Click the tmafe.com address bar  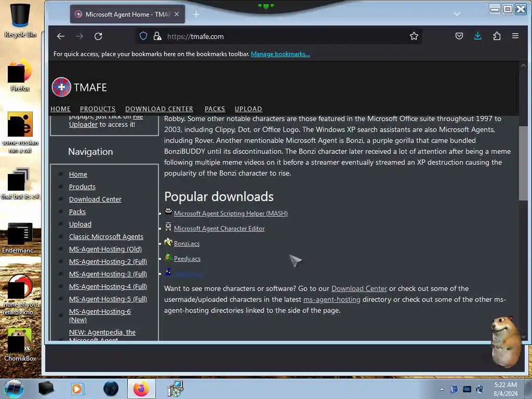pos(278,36)
